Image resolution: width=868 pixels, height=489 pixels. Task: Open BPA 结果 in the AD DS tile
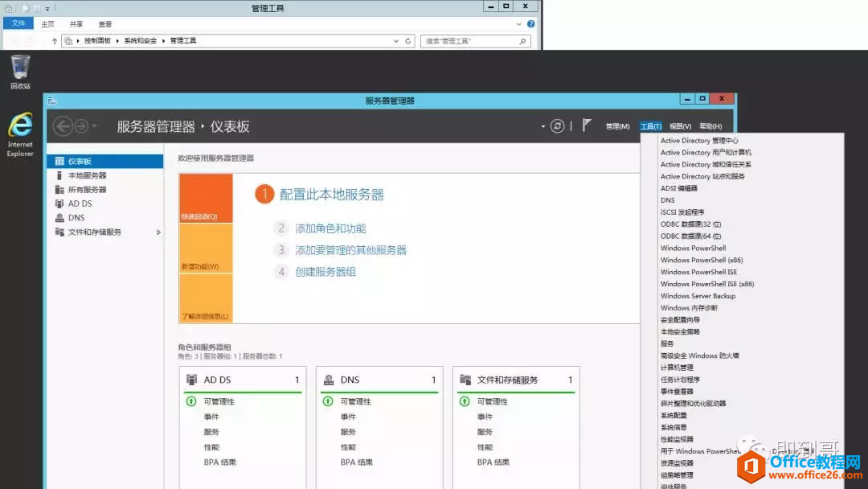coord(219,462)
